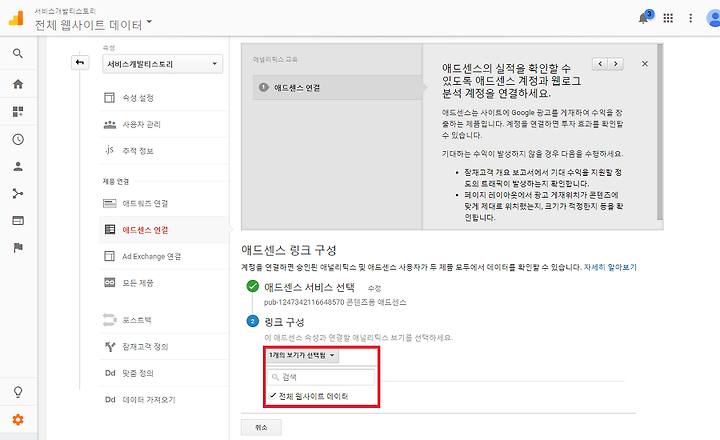Viewport: 720px width, 440px height.
Task: Select 애드센스 연결 menu item
Action: [x=164, y=230]
